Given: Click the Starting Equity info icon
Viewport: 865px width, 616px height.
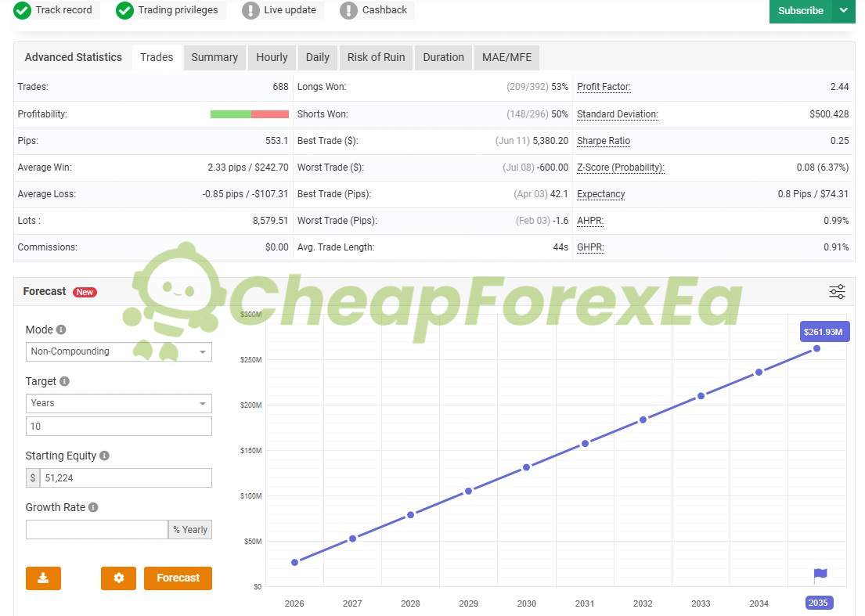Looking at the screenshot, I should pos(104,456).
